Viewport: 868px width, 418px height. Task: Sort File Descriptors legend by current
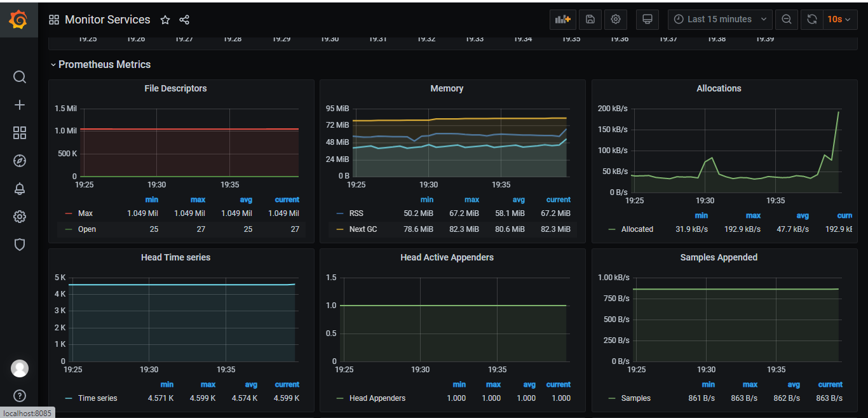[287, 199]
